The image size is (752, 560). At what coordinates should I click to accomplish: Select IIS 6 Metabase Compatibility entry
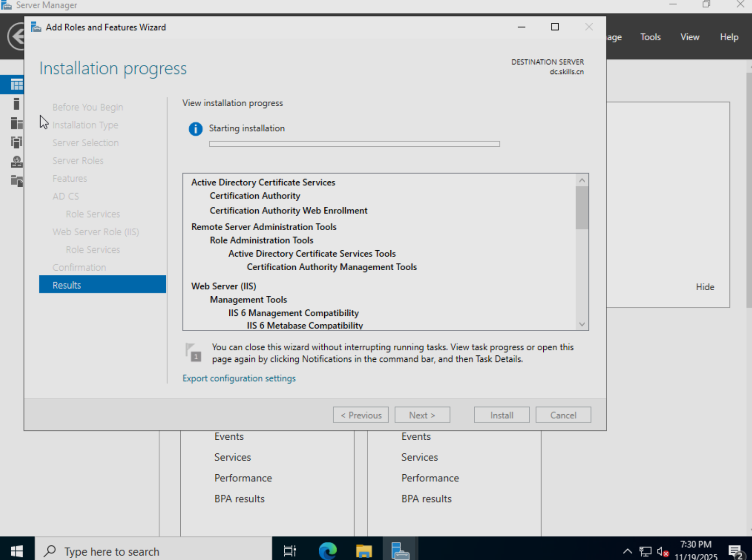305,326
